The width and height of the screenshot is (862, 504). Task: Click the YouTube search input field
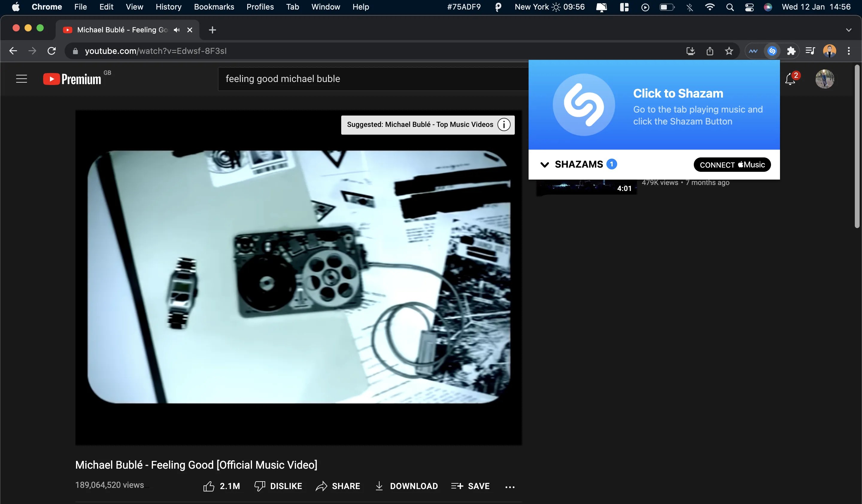[x=342, y=79]
